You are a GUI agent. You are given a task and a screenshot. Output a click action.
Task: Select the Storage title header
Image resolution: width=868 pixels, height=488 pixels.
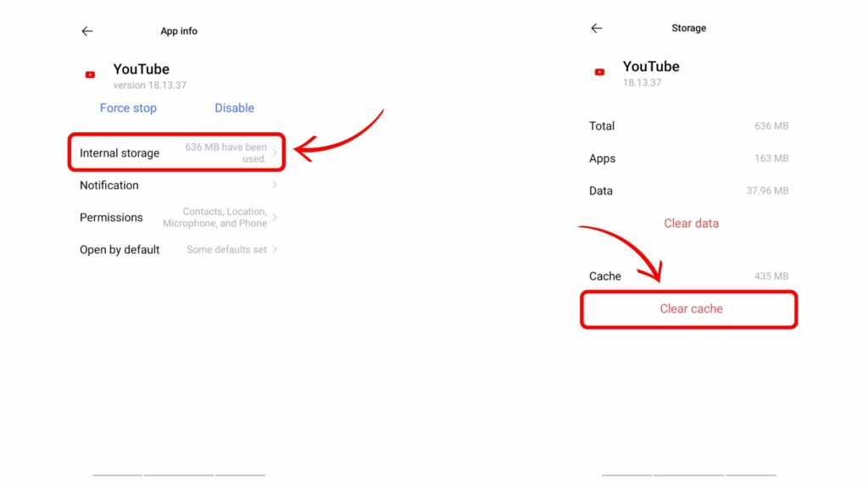pos(688,28)
